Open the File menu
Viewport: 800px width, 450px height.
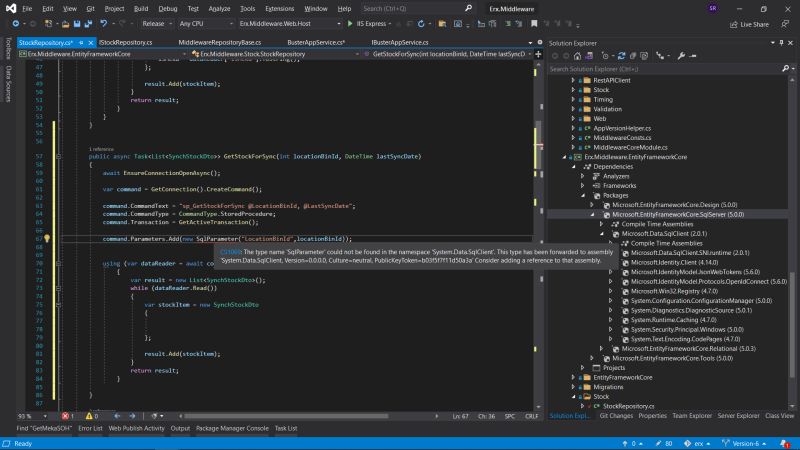click(27, 9)
